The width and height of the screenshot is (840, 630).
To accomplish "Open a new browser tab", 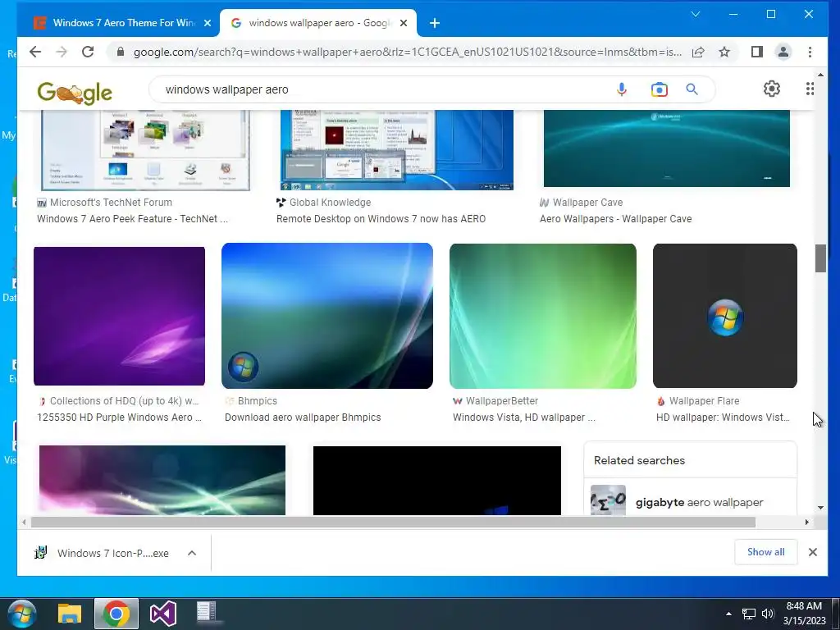I will click(x=435, y=23).
